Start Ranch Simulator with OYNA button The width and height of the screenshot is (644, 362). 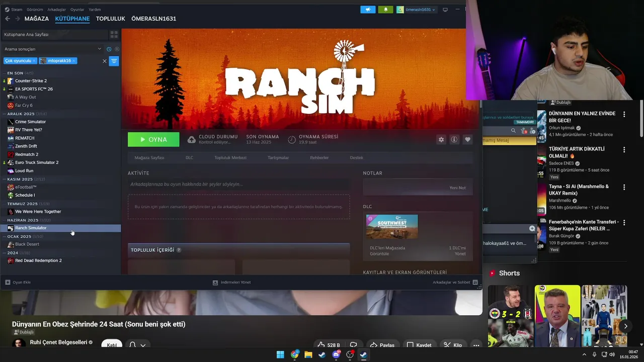153,140
